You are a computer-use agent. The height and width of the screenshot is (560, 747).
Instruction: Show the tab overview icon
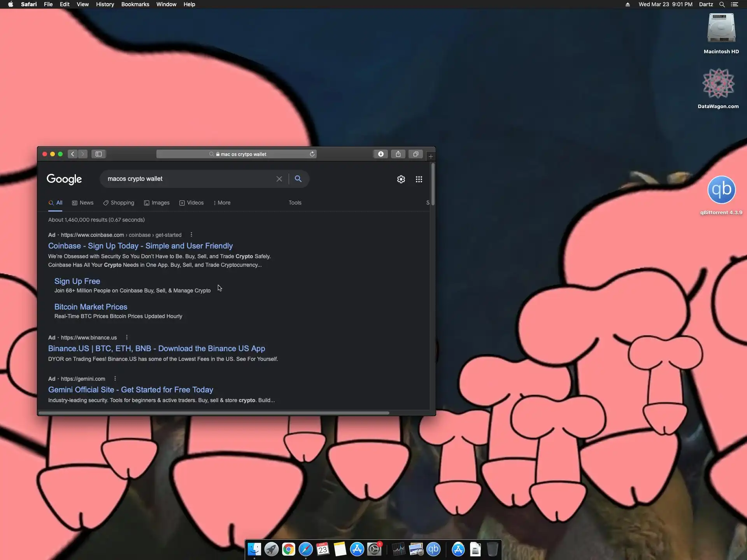coord(416,154)
